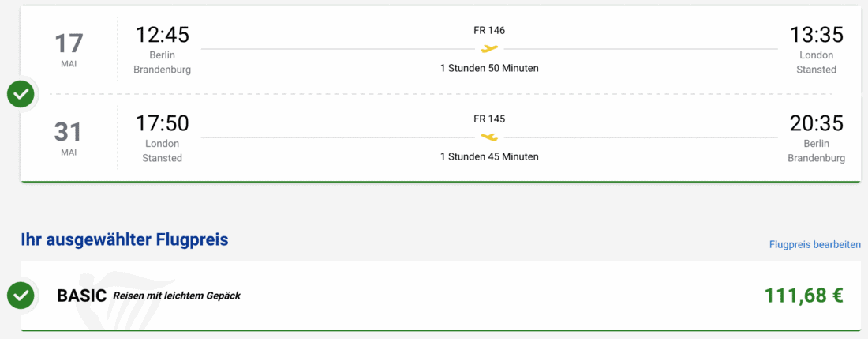
Task: Click the 1 Stunden 50 Minuten duration
Action: [x=489, y=68]
